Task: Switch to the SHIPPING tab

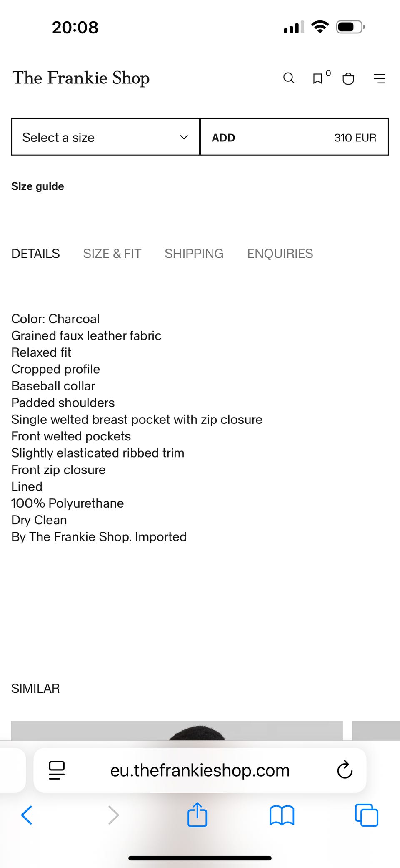Action: coord(194,254)
